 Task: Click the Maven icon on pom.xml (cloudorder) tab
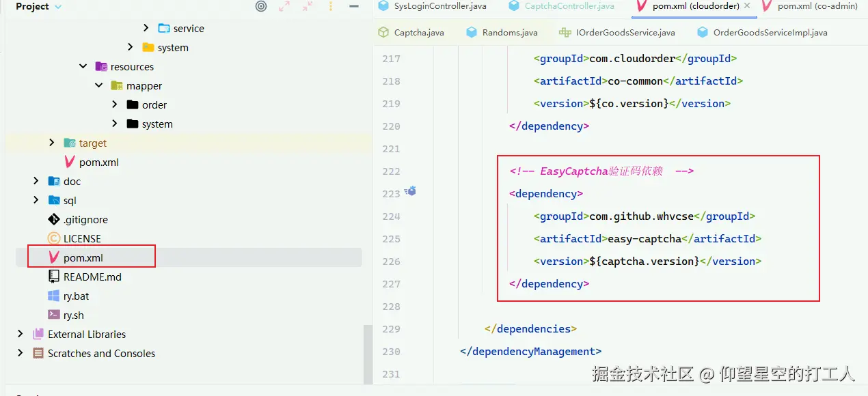(642, 6)
